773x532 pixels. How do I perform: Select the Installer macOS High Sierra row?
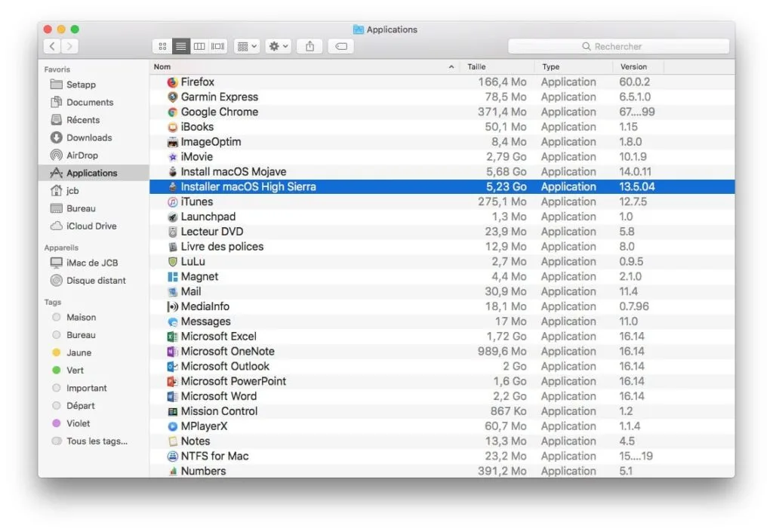pos(442,186)
